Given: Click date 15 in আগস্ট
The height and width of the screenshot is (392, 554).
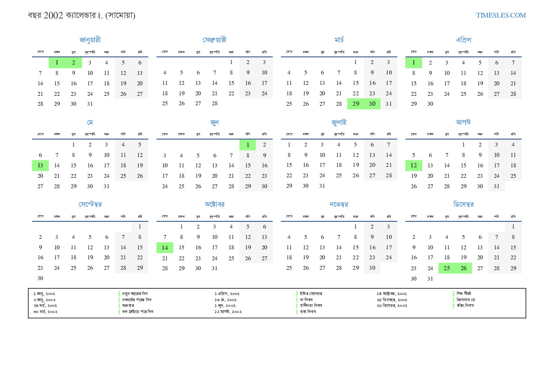Looking at the screenshot, I should [x=463, y=165].
